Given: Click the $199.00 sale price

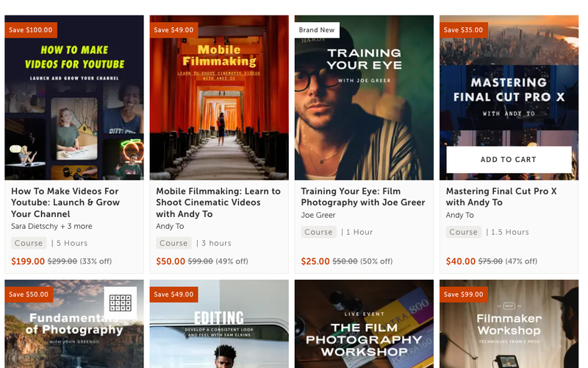Looking at the screenshot, I should pos(28,261).
